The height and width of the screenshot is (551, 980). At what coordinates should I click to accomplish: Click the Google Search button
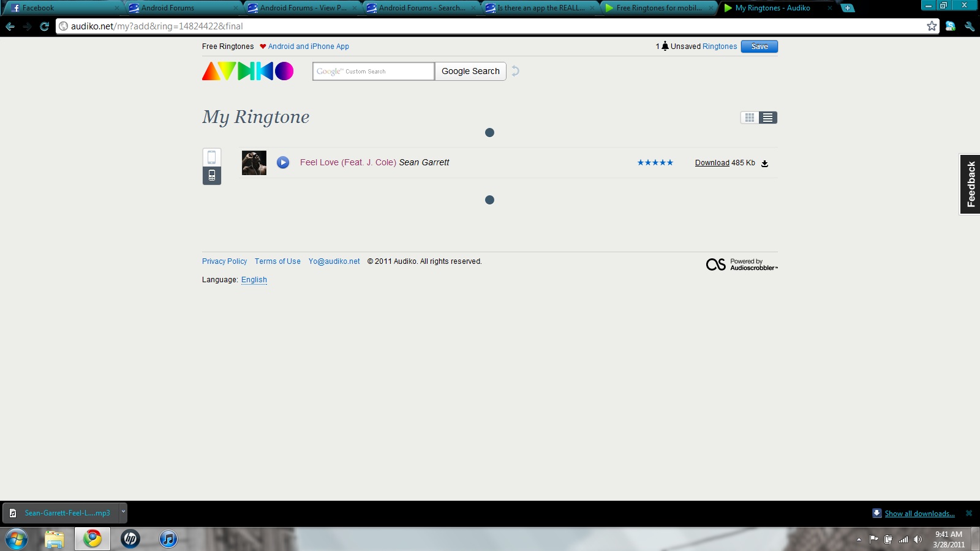(470, 71)
